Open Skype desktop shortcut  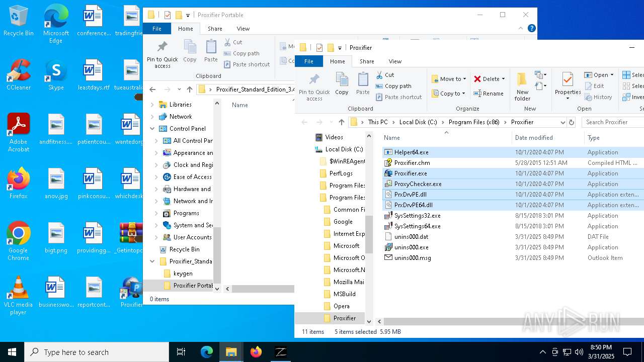pos(56,75)
